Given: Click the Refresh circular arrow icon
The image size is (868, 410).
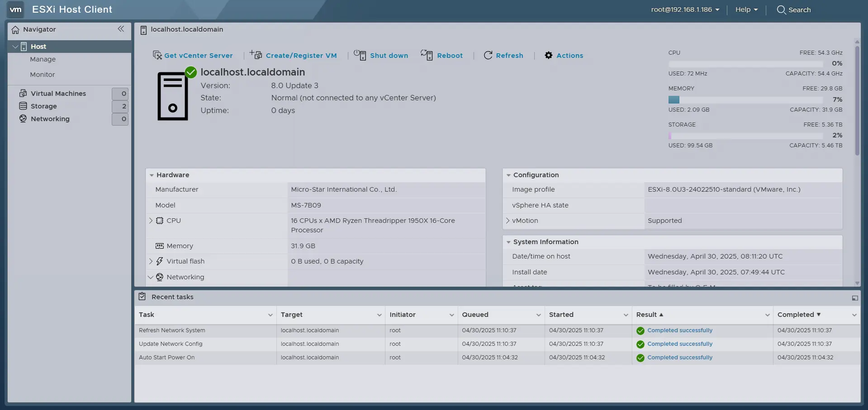Looking at the screenshot, I should click(488, 55).
